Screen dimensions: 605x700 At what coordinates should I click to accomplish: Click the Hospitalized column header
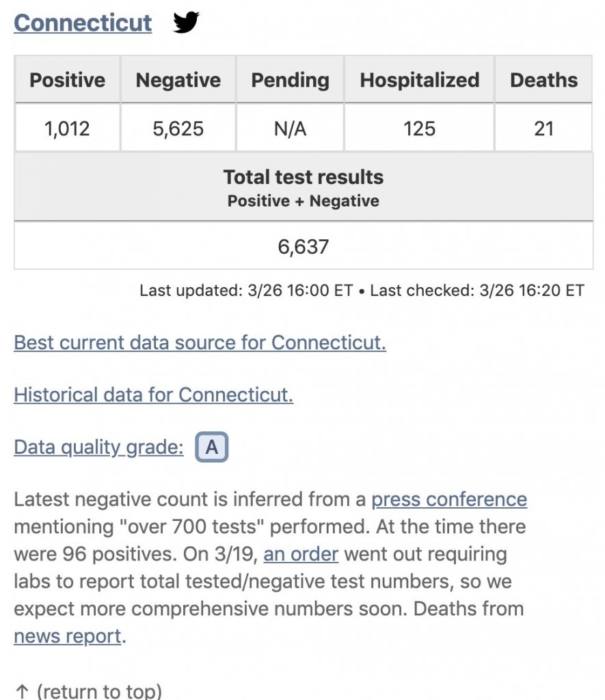click(419, 80)
